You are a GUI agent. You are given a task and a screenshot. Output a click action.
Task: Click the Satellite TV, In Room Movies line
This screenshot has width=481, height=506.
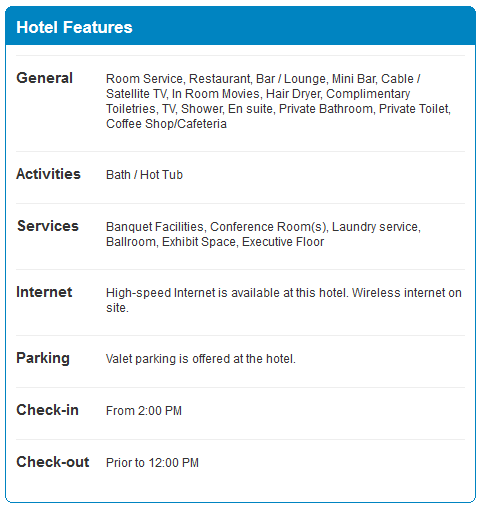pos(258,94)
